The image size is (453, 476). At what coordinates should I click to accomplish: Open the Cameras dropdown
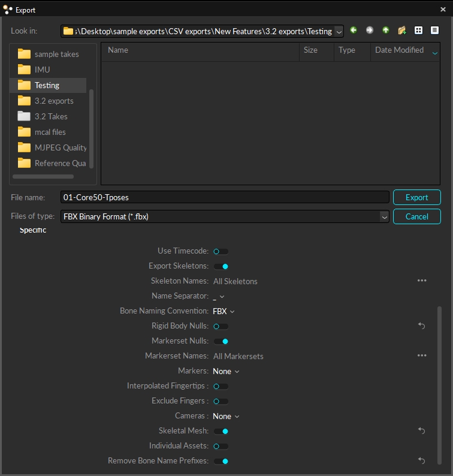point(226,416)
